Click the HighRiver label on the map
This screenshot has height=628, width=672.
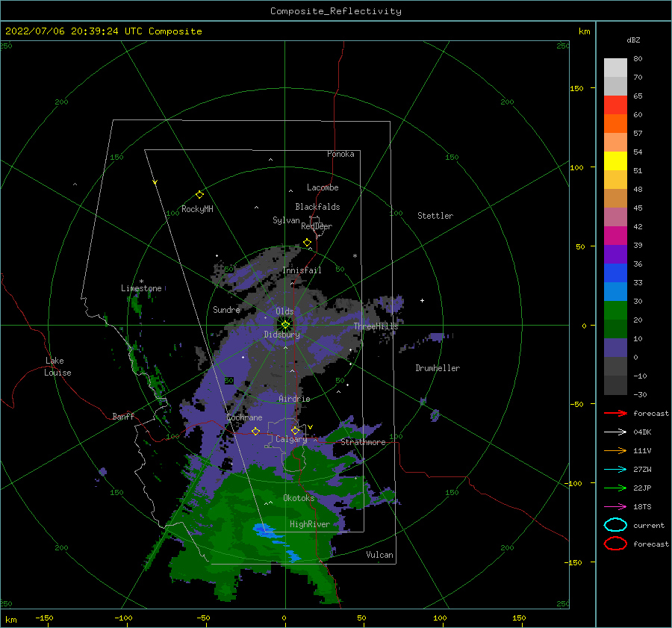[310, 524]
